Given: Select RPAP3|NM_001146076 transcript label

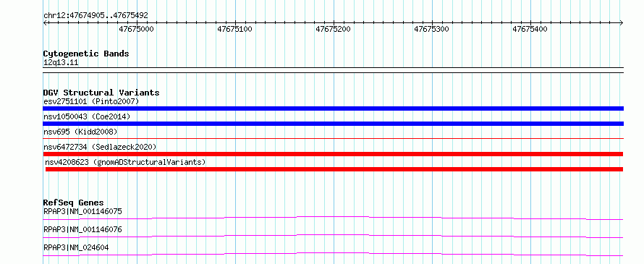Looking at the screenshot, I should pyautogui.click(x=82, y=229).
